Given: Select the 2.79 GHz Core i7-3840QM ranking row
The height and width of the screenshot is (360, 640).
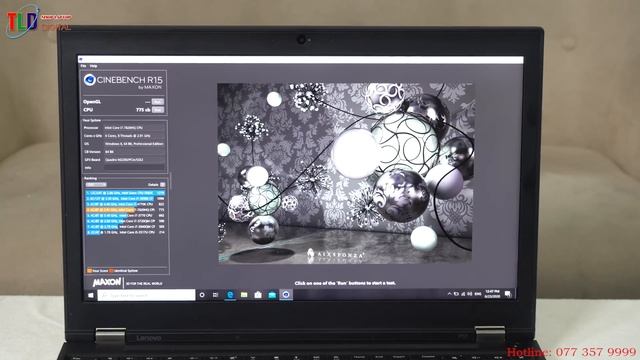Looking at the screenshot, I should coord(125,227).
